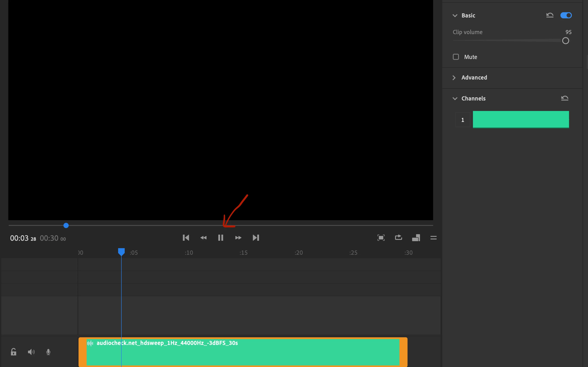Click the voiceover microphone icon
588x367 pixels.
[48, 352]
